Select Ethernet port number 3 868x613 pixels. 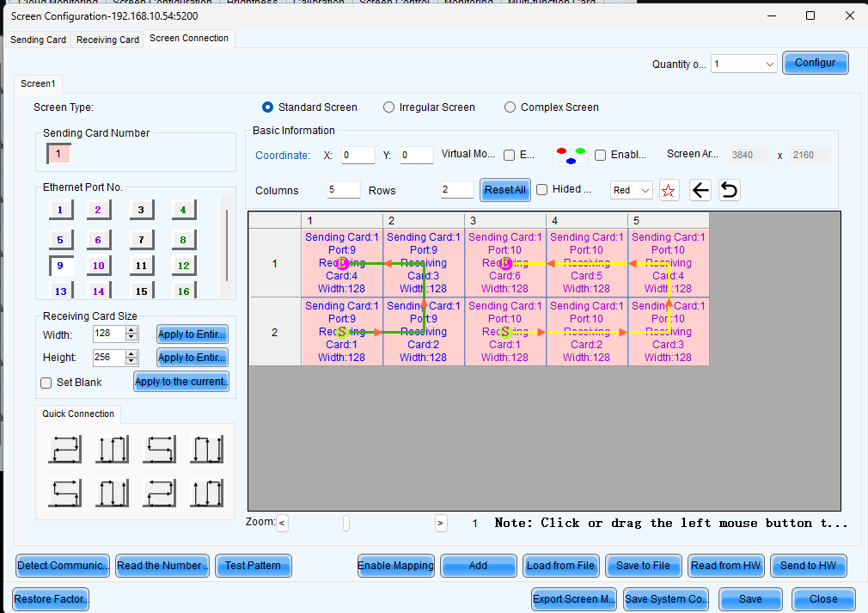[141, 210]
